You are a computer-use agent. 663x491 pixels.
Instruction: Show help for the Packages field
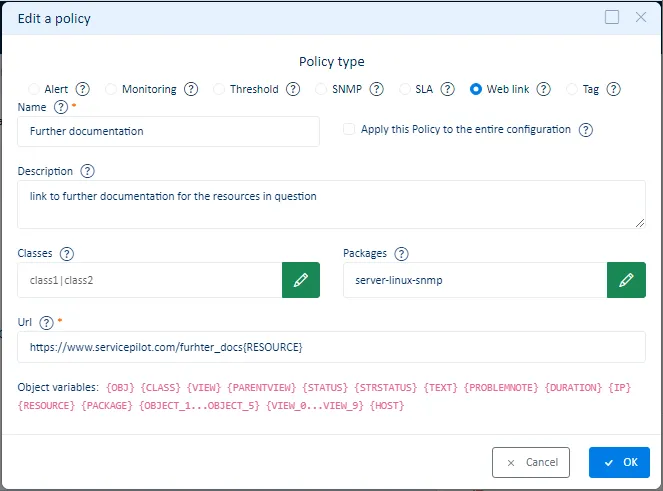[401, 254]
